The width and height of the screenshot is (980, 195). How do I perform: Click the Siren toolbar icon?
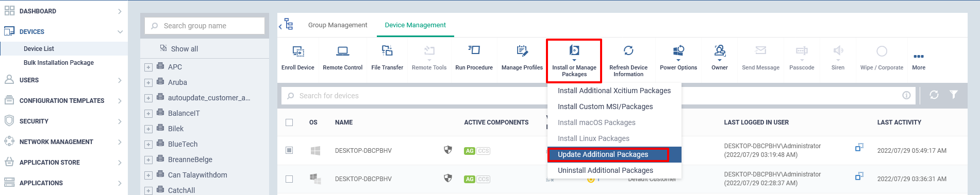coord(838,50)
